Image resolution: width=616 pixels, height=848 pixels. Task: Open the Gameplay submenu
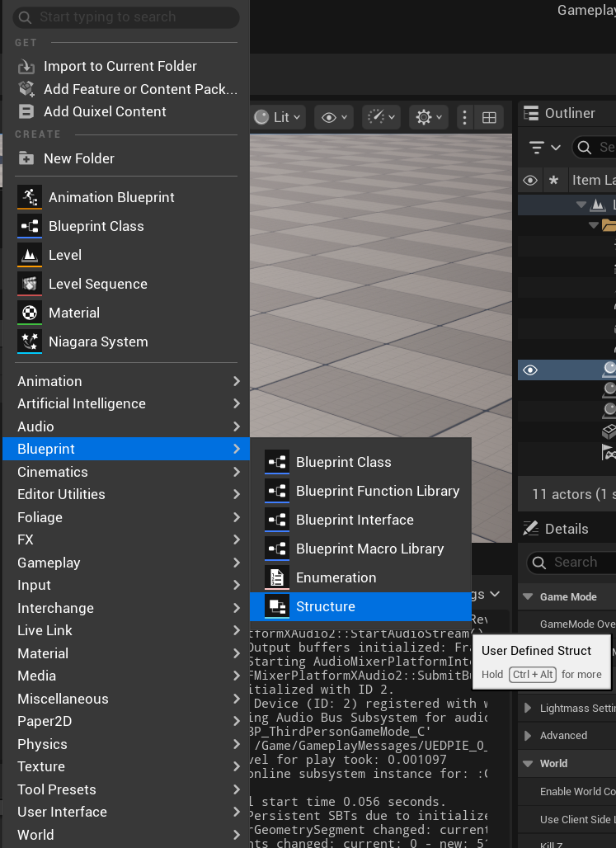126,563
